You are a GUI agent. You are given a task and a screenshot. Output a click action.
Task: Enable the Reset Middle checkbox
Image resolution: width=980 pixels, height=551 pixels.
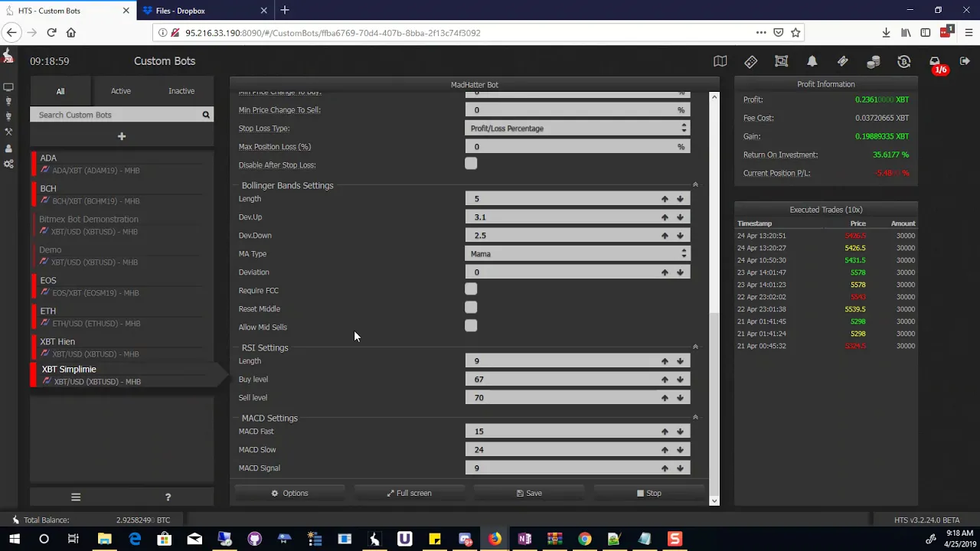point(471,308)
